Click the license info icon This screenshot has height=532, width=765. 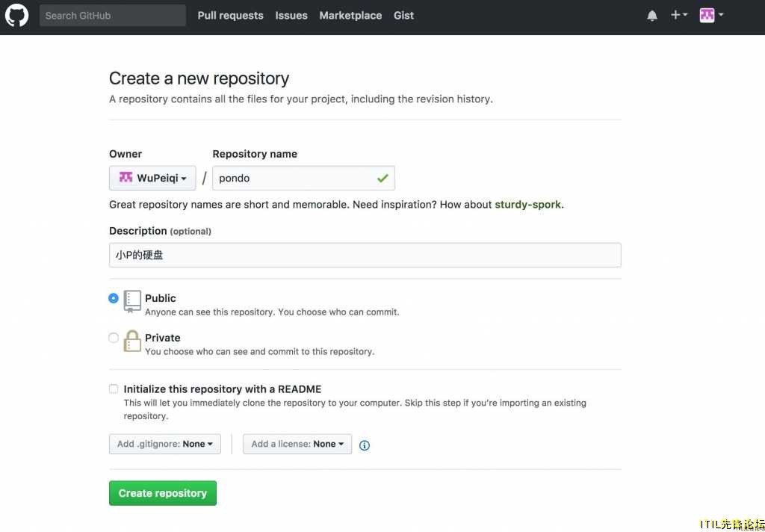click(x=365, y=445)
